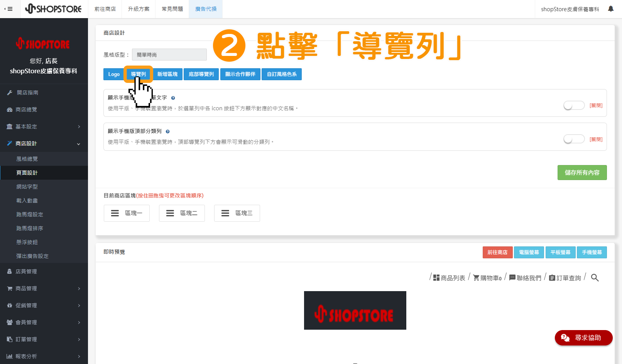Click the dashboard icon beside 商店總覽

coord(10,110)
